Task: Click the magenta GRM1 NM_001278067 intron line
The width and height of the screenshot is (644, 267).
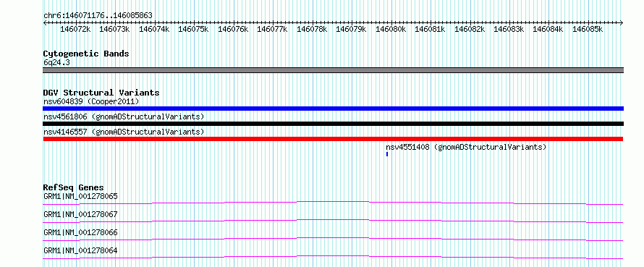Action: pyautogui.click(x=333, y=221)
